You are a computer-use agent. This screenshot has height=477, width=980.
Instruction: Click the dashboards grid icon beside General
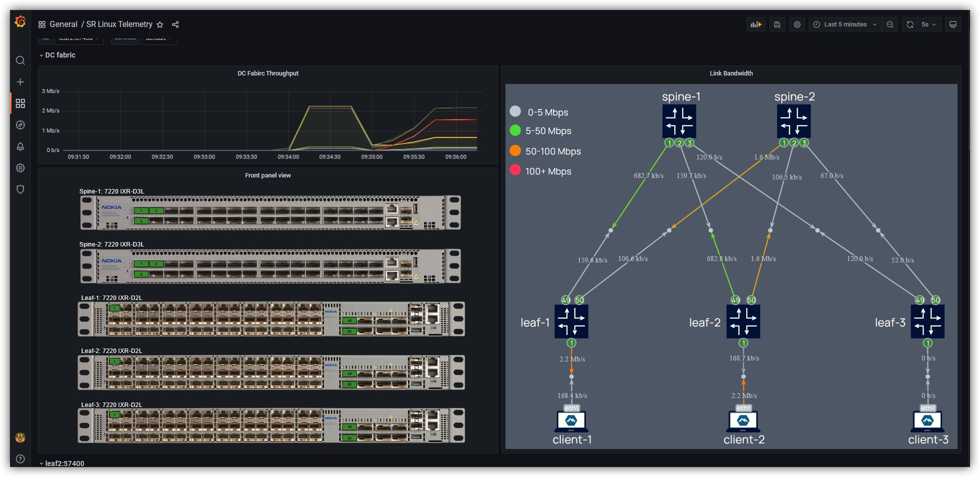tap(42, 24)
